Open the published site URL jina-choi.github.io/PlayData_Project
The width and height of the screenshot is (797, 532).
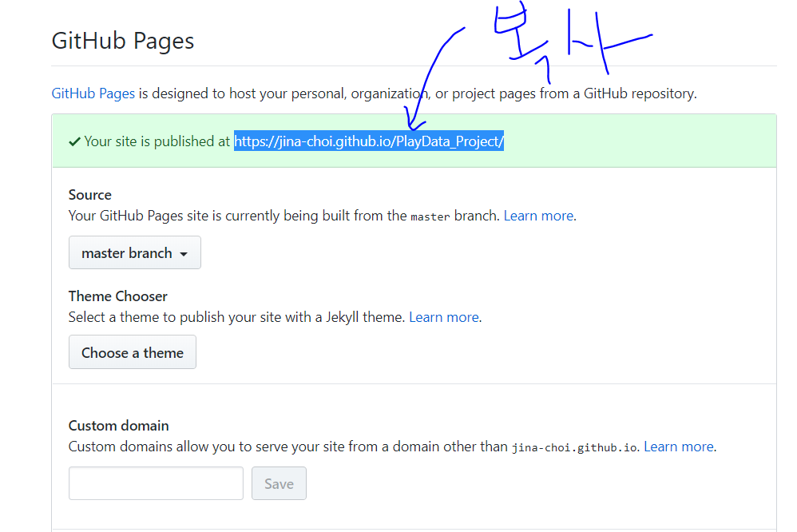368,141
